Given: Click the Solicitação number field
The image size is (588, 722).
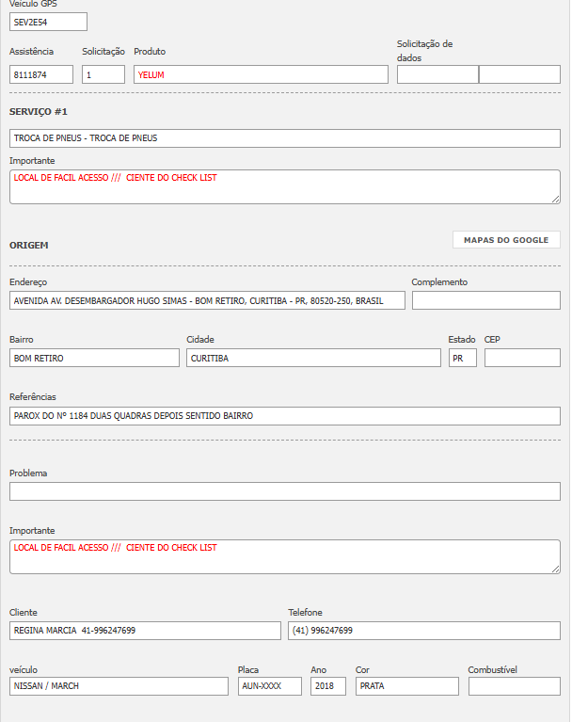Looking at the screenshot, I should (x=103, y=74).
